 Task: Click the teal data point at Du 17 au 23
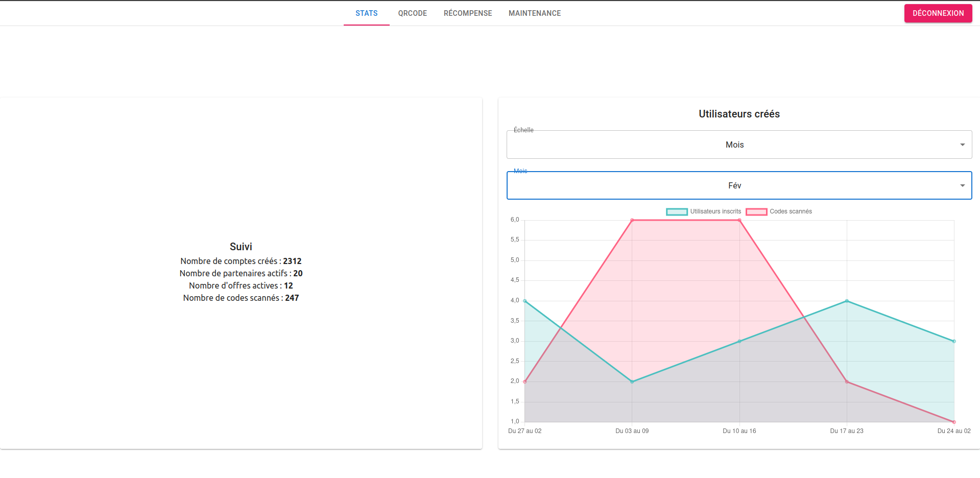(x=846, y=301)
